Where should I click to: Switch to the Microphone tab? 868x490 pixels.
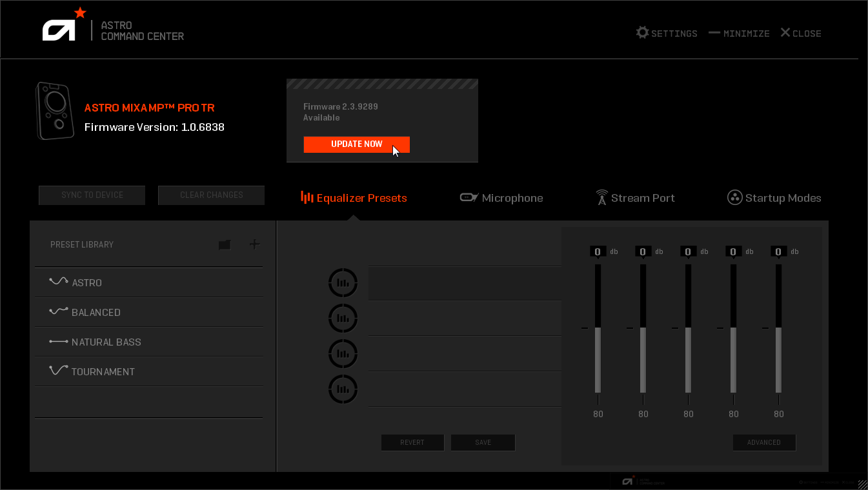tap(501, 198)
